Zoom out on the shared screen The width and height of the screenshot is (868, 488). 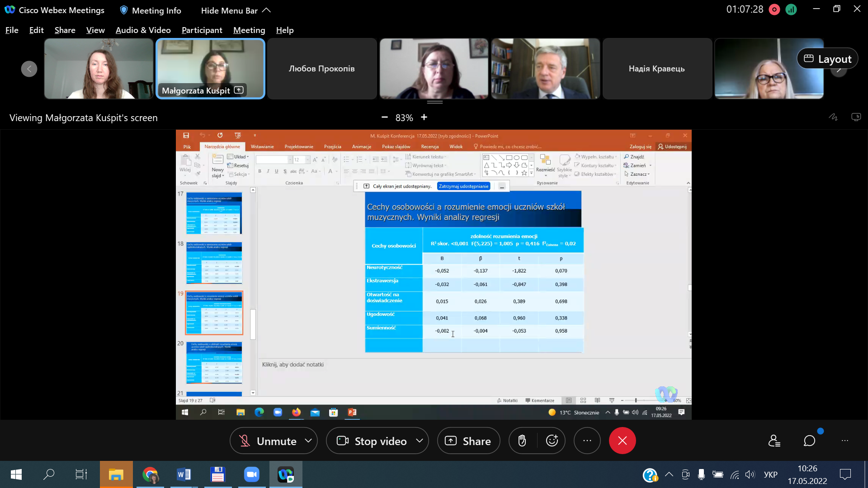385,117
